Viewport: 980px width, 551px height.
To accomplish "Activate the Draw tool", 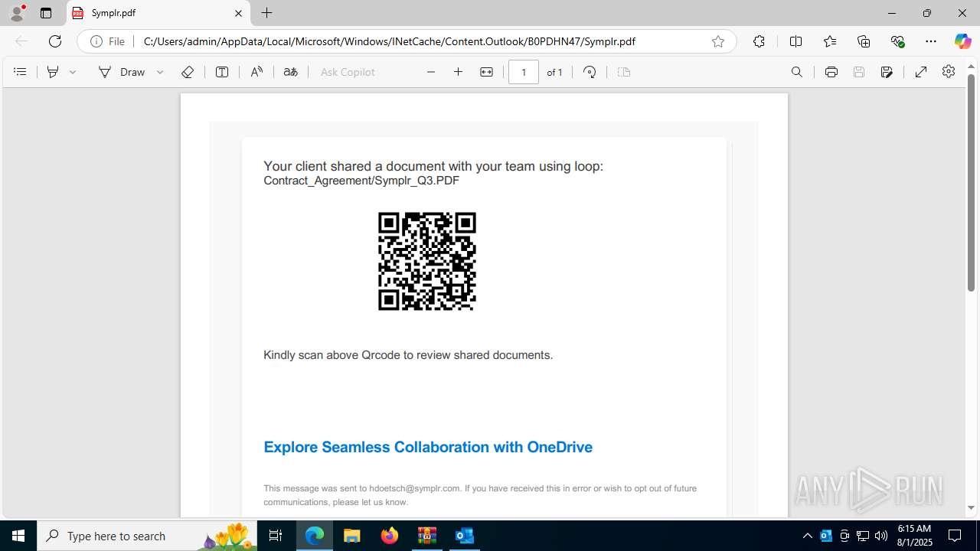I will click(122, 72).
